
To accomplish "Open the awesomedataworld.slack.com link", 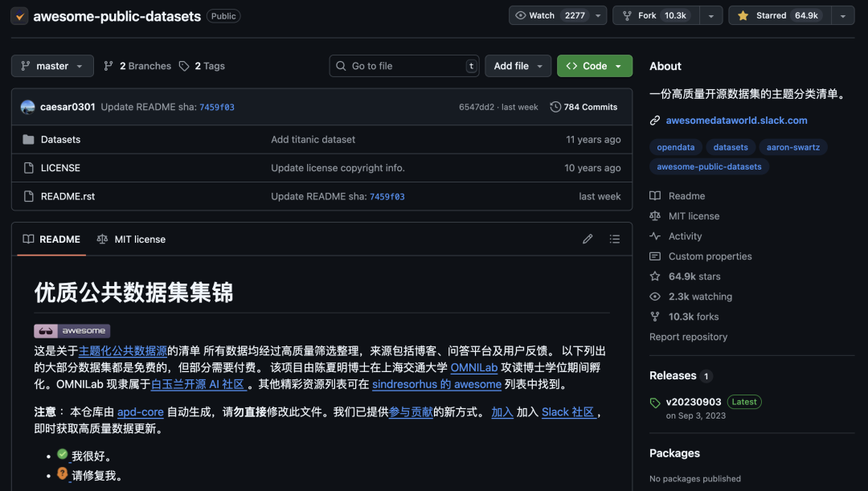I will coord(736,120).
